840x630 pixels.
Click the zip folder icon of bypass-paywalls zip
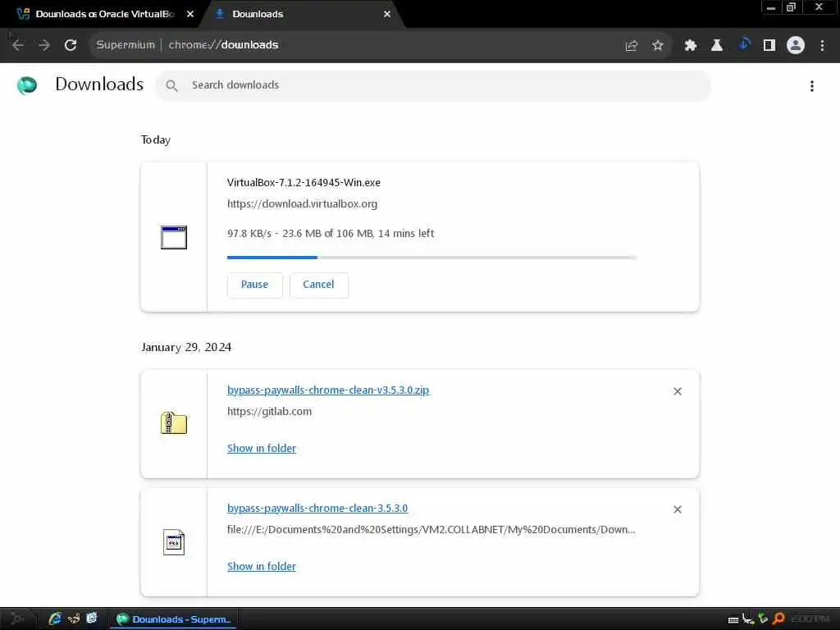point(174,423)
